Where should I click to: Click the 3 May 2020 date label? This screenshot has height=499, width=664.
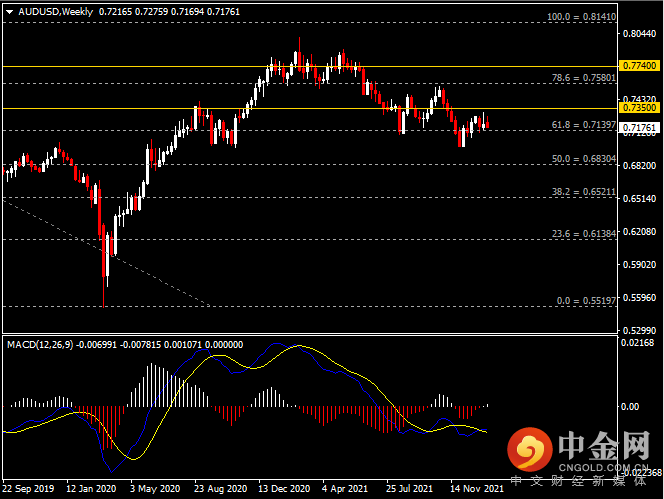pos(155,489)
